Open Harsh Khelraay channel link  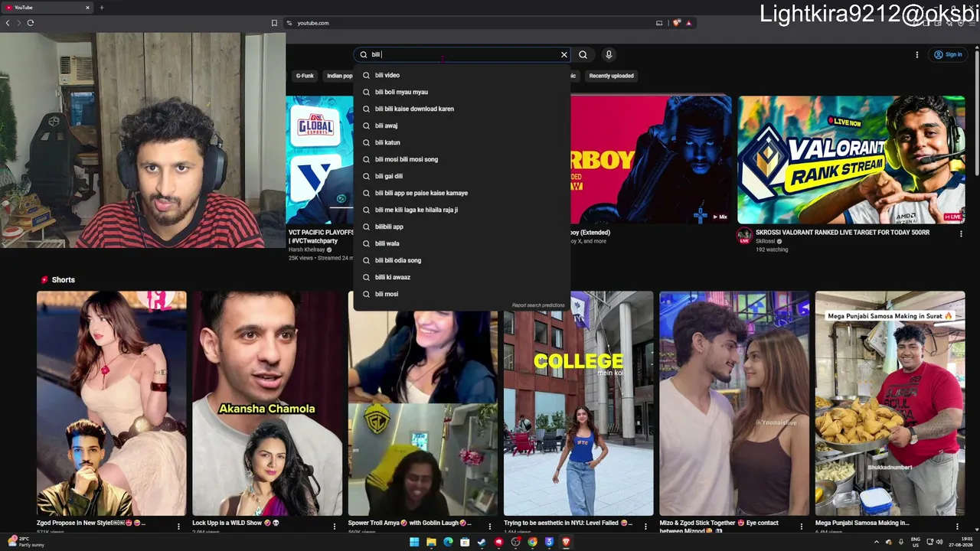point(306,249)
